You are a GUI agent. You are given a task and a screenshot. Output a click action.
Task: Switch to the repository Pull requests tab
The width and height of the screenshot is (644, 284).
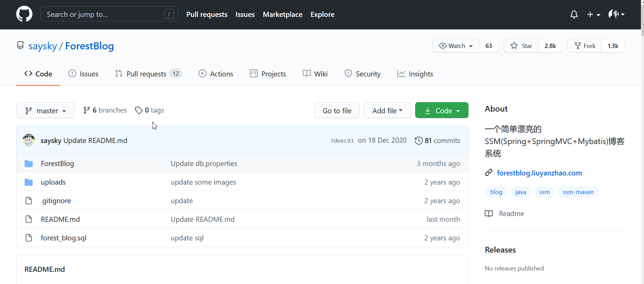[149, 74]
